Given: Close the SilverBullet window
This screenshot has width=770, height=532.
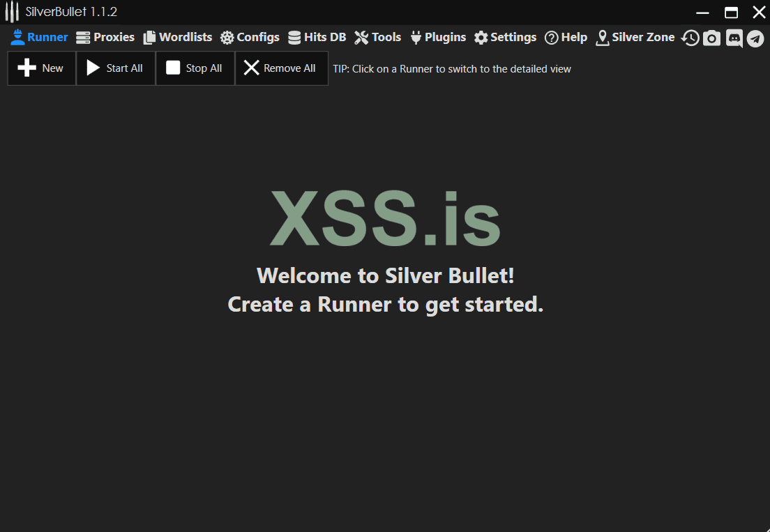Looking at the screenshot, I should point(759,13).
